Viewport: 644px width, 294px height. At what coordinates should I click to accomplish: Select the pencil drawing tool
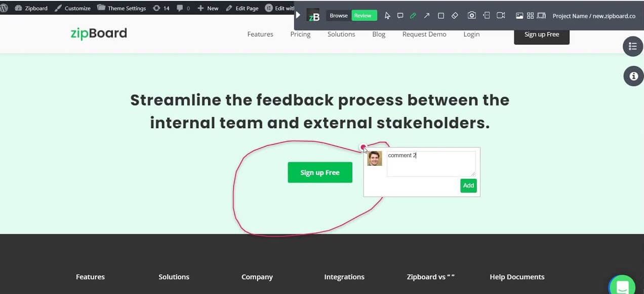[413, 16]
